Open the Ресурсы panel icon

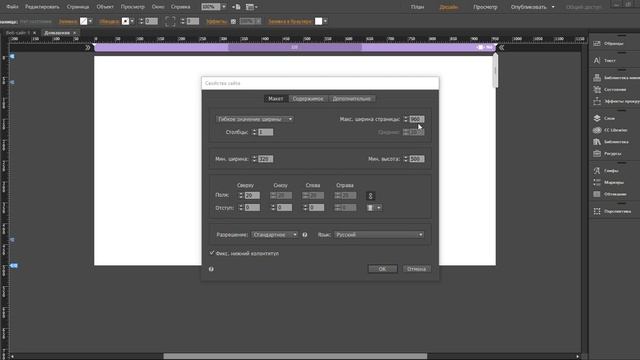click(x=597, y=154)
